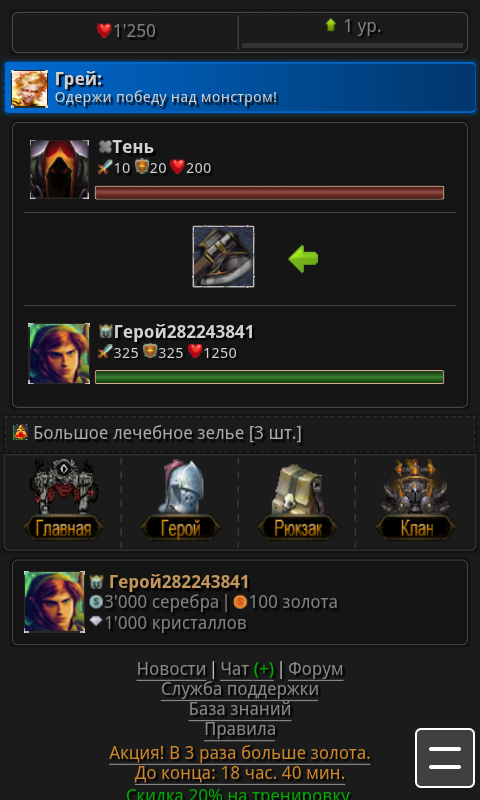Viewport: 480px width, 800px height.
Task: Open База знаний link
Action: (240, 709)
